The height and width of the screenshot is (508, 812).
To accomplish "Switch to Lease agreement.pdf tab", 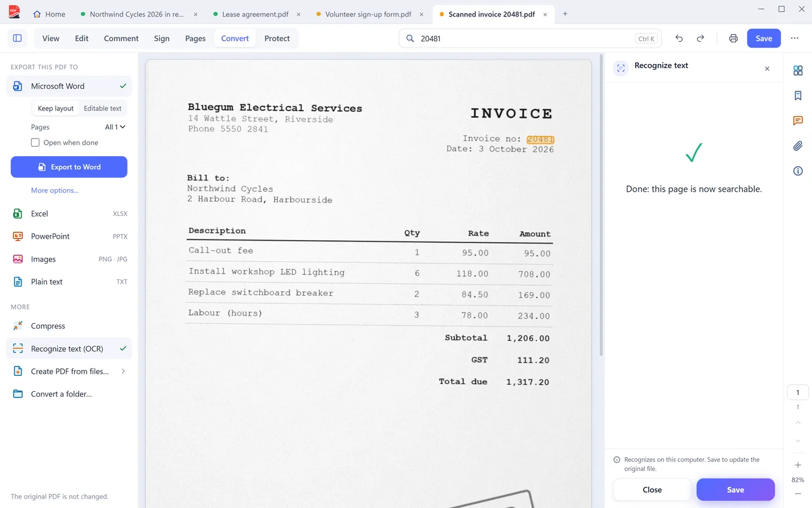I will click(256, 14).
